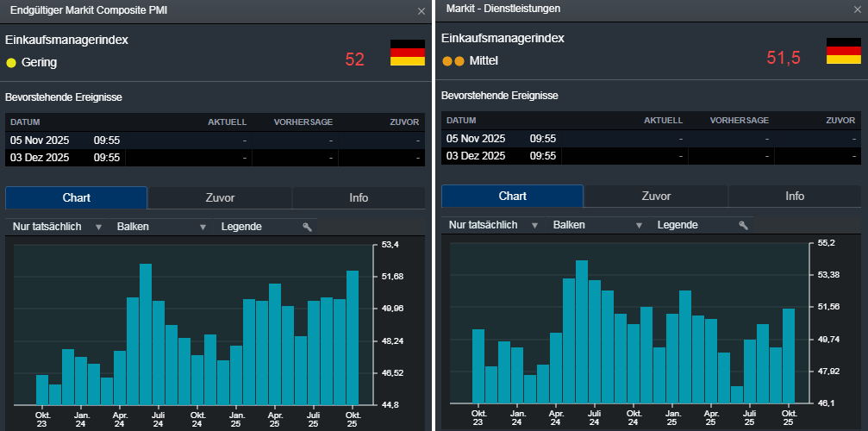Select 05 Nov 2025 event row in Composite panel
The width and height of the screenshot is (868, 431).
pyautogui.click(x=215, y=140)
